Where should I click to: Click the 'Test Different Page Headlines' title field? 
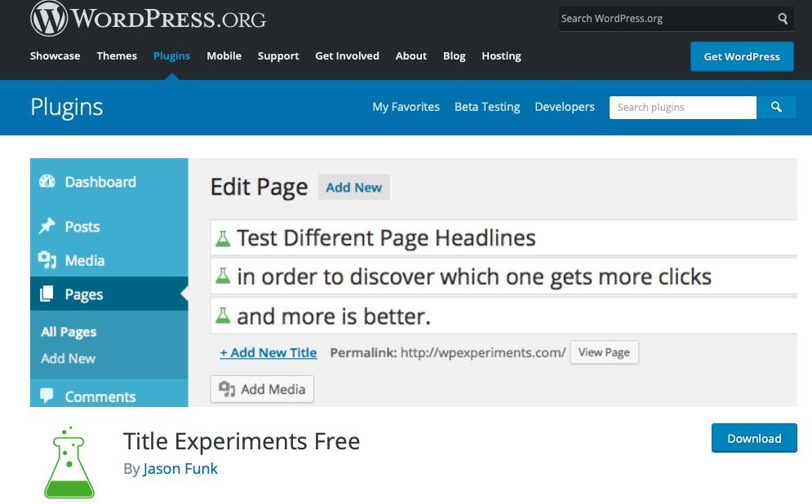504,237
